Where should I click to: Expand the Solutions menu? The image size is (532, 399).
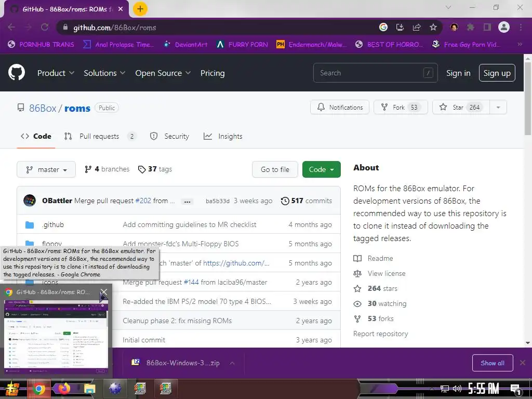tap(104, 73)
